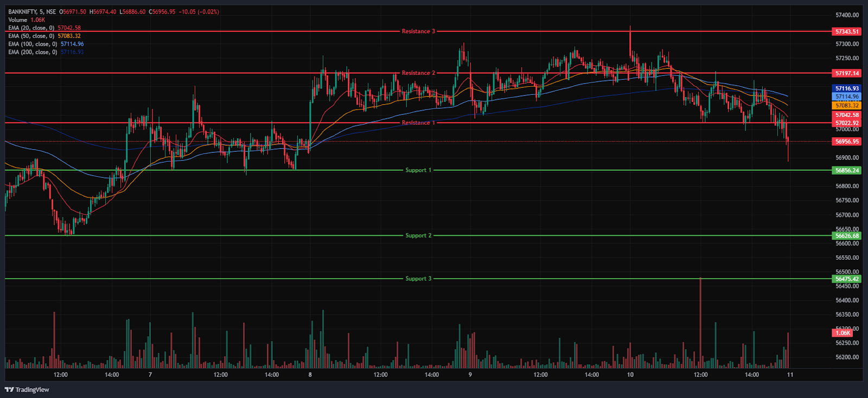Click date 11 on time axis
This screenshot has height=398, width=868.
click(790, 375)
